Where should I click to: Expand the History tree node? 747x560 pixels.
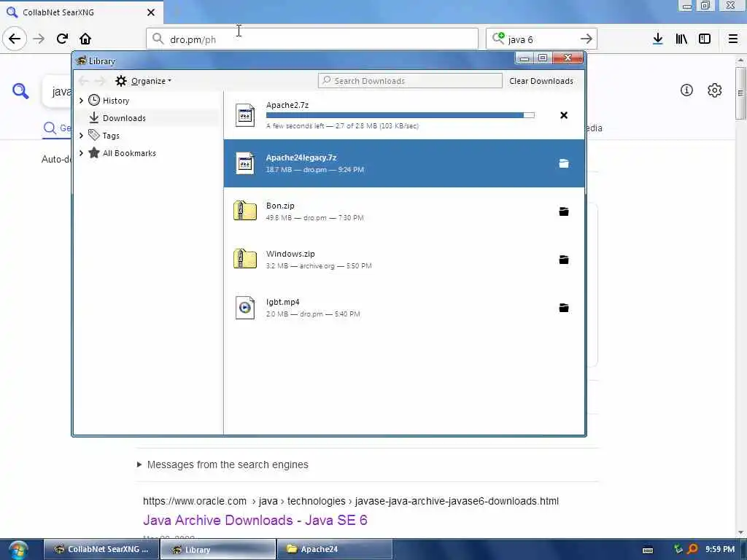(x=81, y=101)
